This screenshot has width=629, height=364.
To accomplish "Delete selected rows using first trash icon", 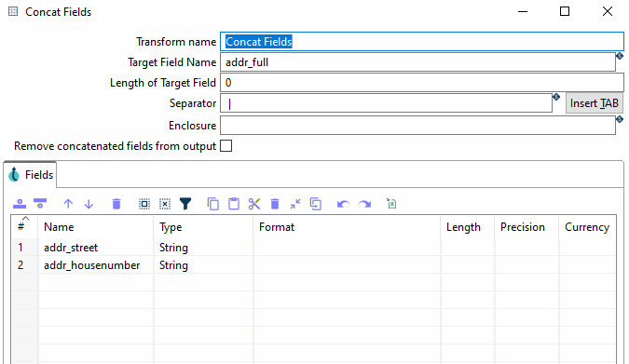I will point(116,204).
